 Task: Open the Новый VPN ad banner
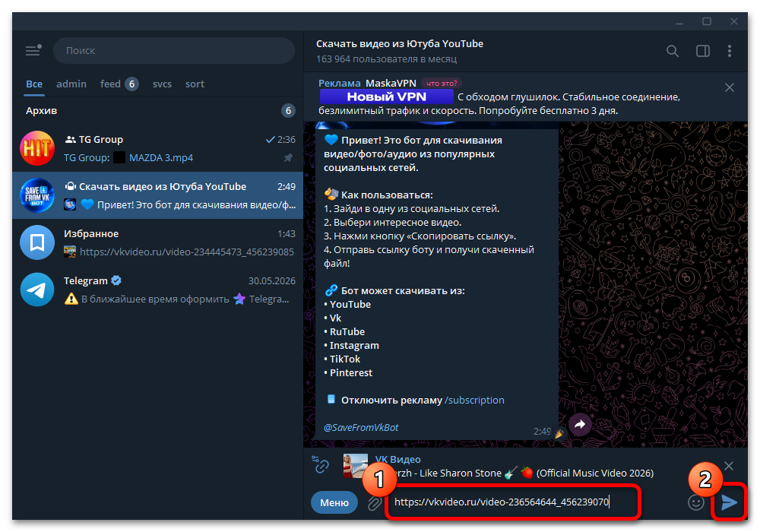click(x=386, y=97)
